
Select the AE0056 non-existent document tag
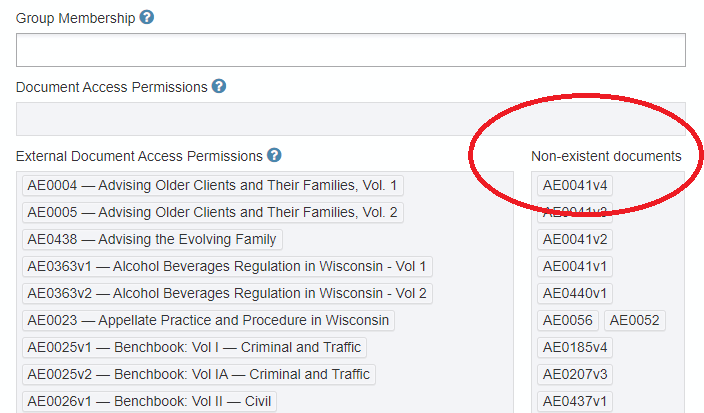click(568, 320)
